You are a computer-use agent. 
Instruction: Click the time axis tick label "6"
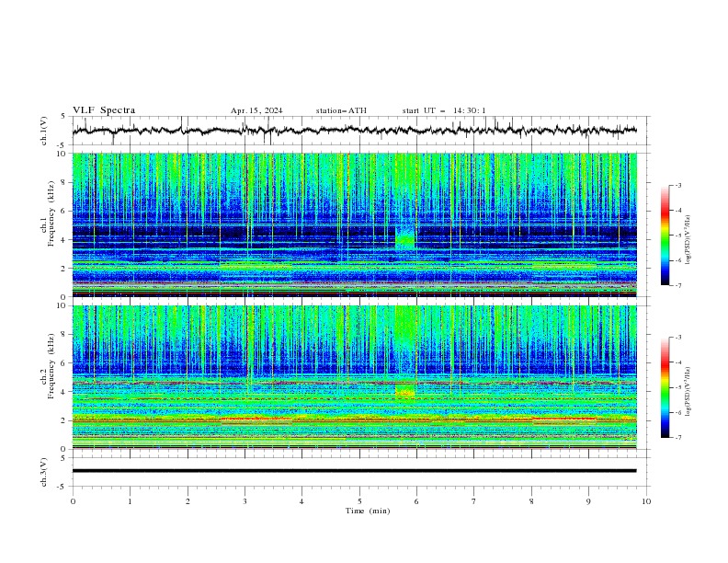click(x=416, y=501)
